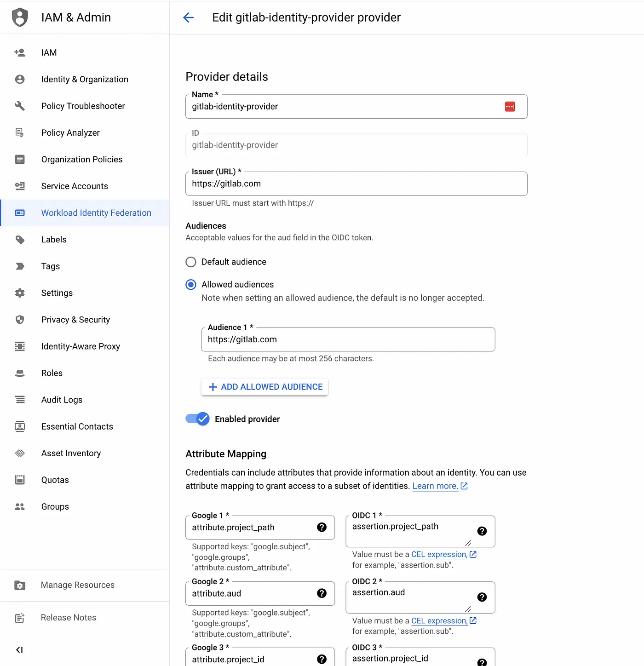Screen dimensions: 644x666
Task: Click the Tags arrow-shaped icon
Action: (20, 266)
